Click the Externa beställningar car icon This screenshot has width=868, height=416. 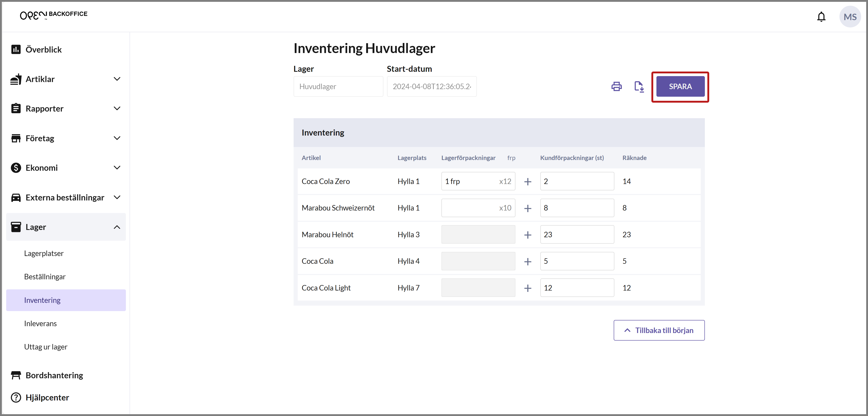pyautogui.click(x=16, y=197)
